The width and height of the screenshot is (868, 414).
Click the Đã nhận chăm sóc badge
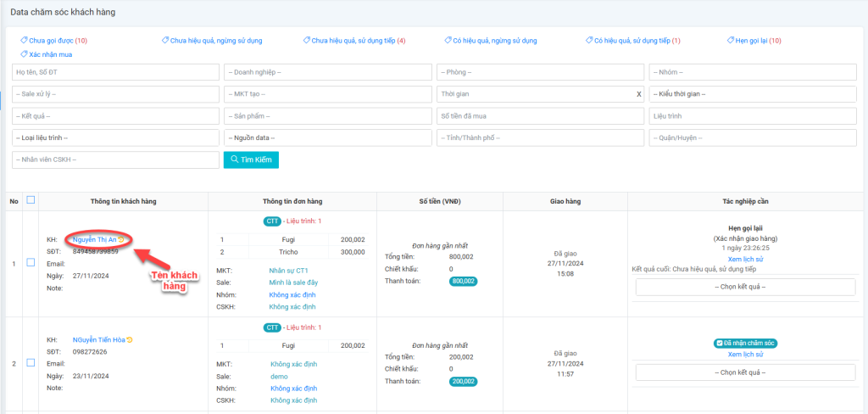click(745, 343)
